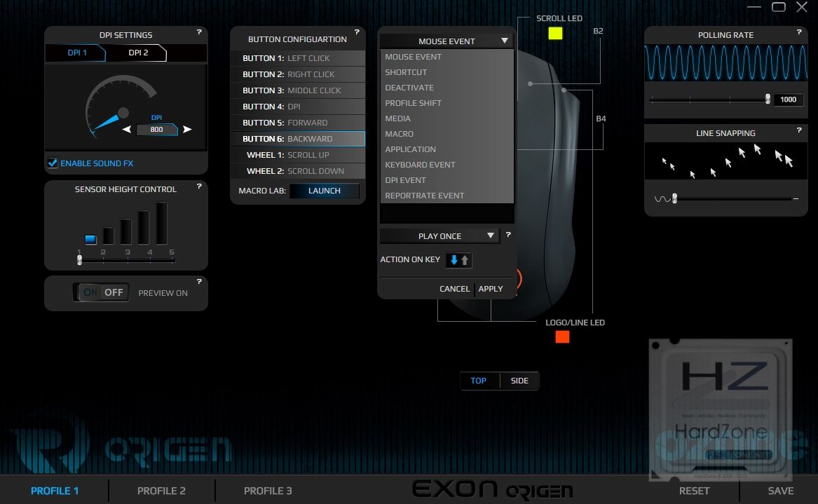Viewport: 818px width, 504px height.
Task: Toggle Enable Sound FX checkbox
Action: (52, 163)
